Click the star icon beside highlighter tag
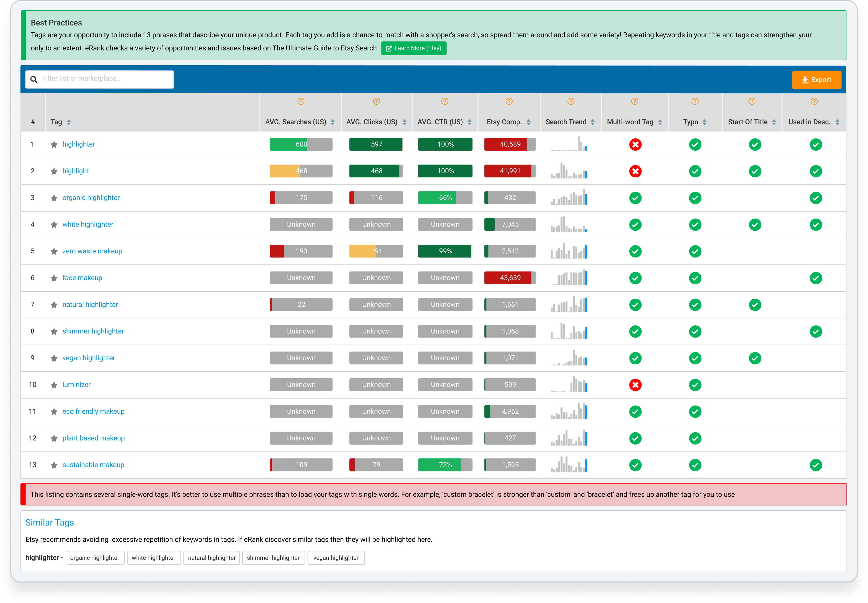Viewport: 868px width, 603px height. coord(54,144)
